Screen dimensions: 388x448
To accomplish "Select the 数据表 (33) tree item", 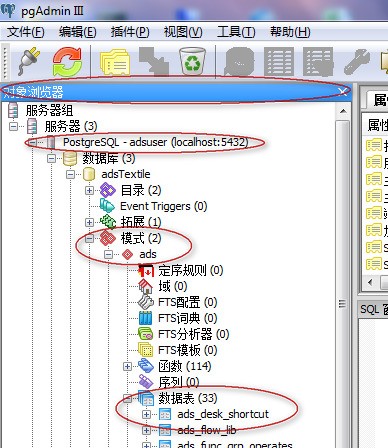I will 188,398.
